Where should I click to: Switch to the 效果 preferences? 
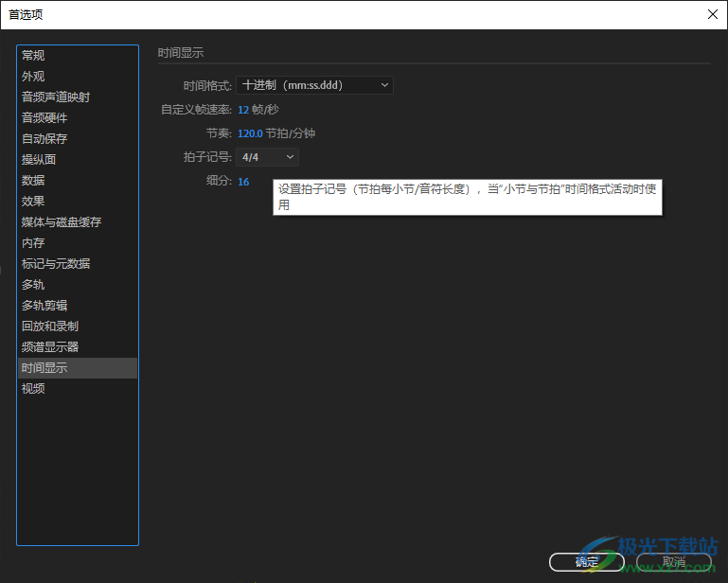point(34,202)
